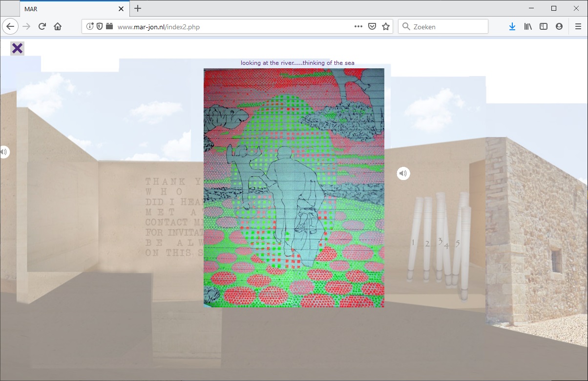Bookmark this page with star icon
Viewport: 588px width, 381px height.
pyautogui.click(x=386, y=27)
